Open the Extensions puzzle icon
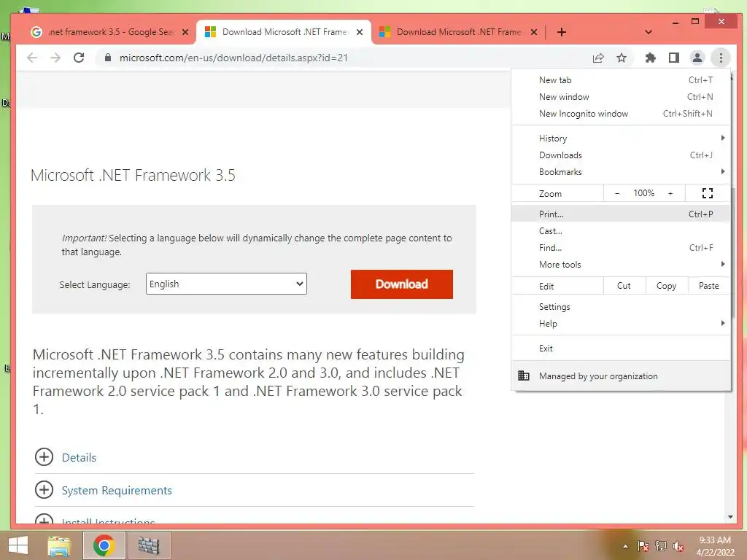Viewport: 747px width, 560px height. coord(650,58)
